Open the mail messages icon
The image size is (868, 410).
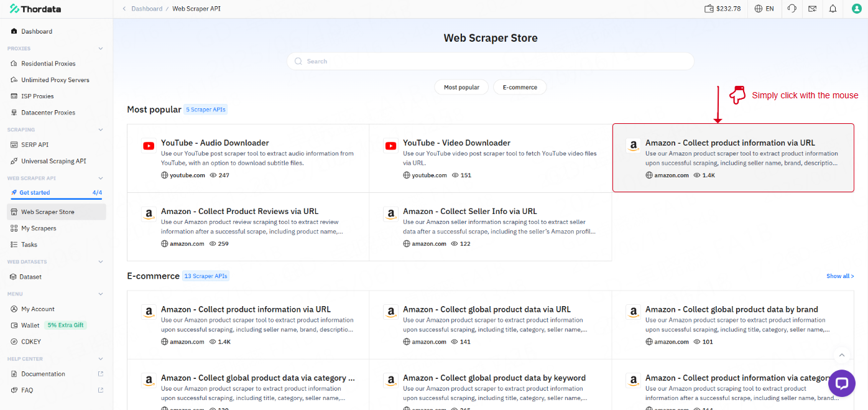(812, 9)
